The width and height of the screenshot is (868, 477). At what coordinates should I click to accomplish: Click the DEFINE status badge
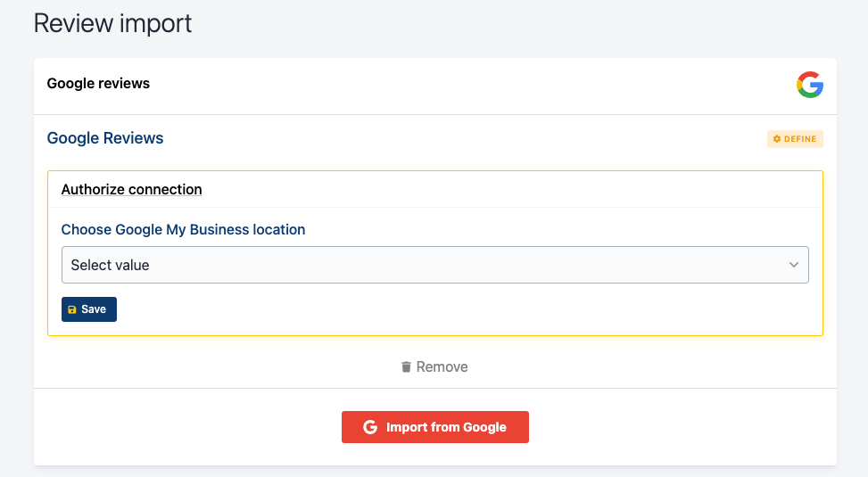(795, 139)
